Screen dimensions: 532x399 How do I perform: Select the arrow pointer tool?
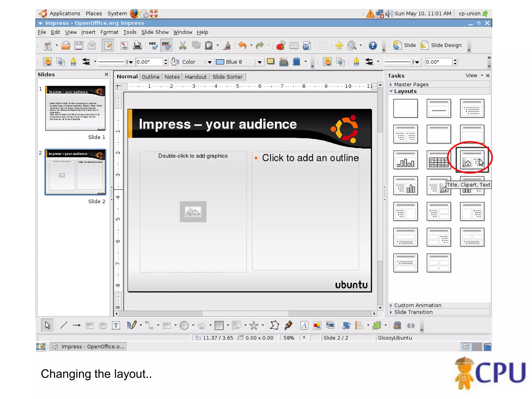(47, 325)
